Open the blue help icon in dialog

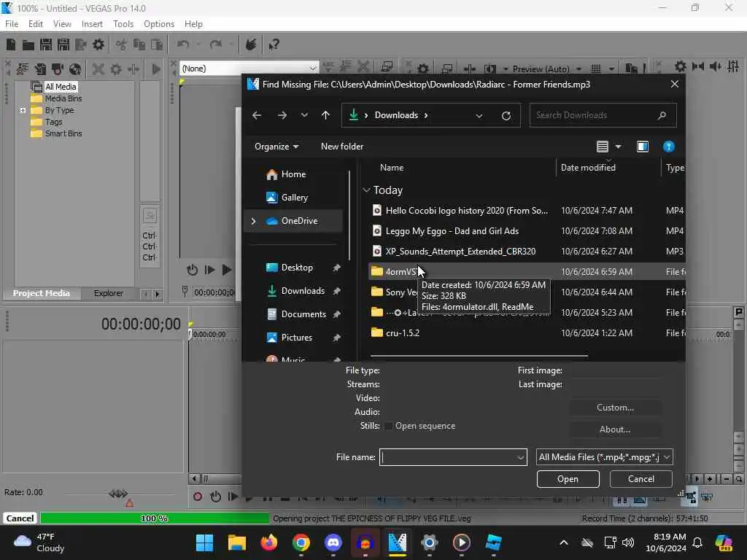(668, 147)
